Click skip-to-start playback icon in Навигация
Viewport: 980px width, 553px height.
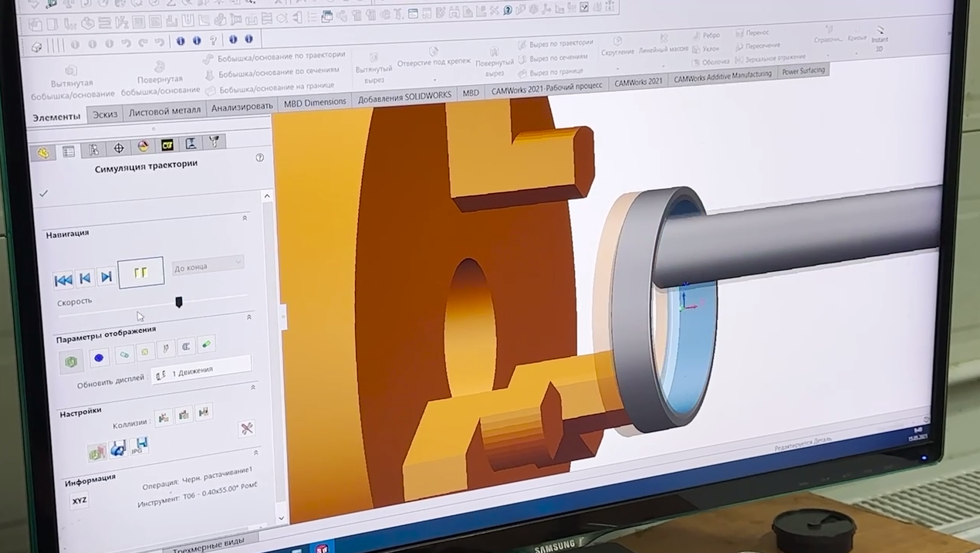[64, 280]
